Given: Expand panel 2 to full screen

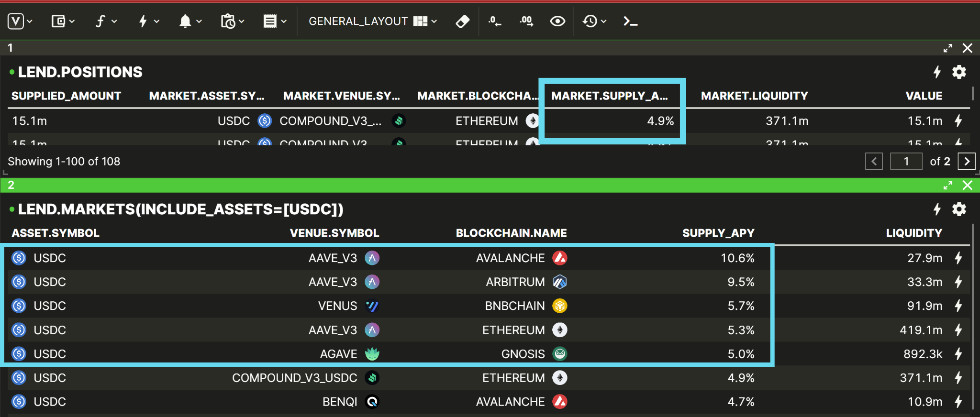Looking at the screenshot, I should pos(947,186).
